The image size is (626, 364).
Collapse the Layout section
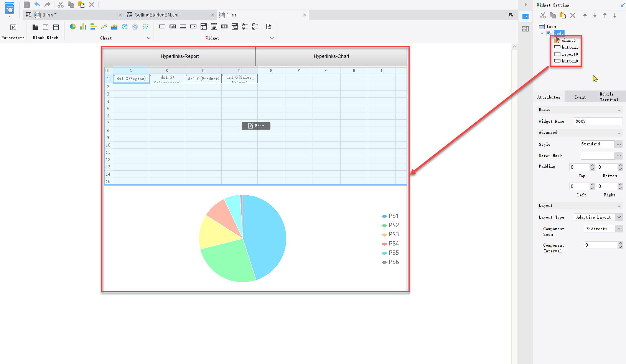[x=619, y=206]
